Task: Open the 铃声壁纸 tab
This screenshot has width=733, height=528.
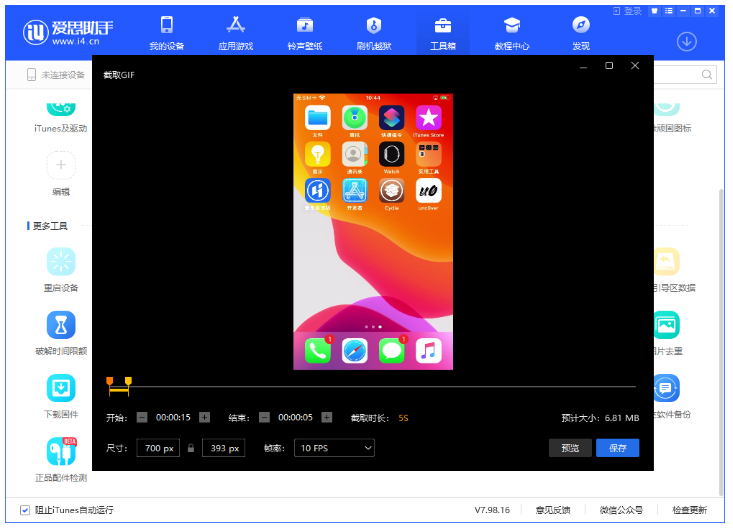Action: point(304,33)
